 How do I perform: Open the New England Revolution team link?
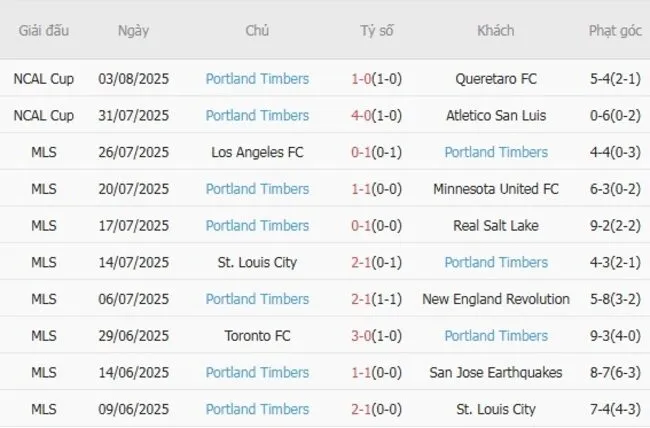[496, 299]
